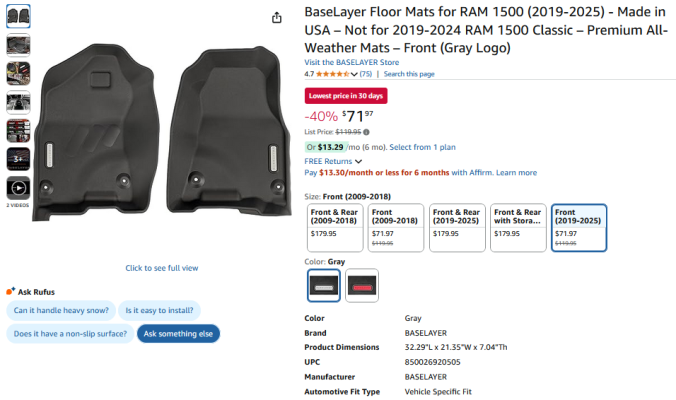Select the first floor mats thumbnail
This screenshot has height=400, width=676.
18,16
